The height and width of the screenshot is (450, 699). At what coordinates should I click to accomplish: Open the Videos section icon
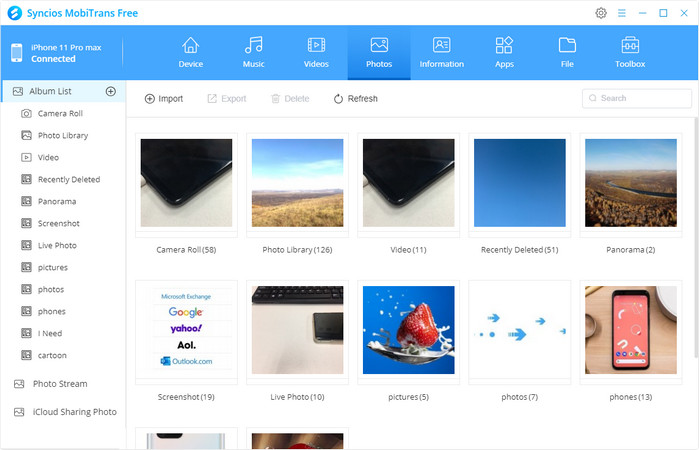316,45
